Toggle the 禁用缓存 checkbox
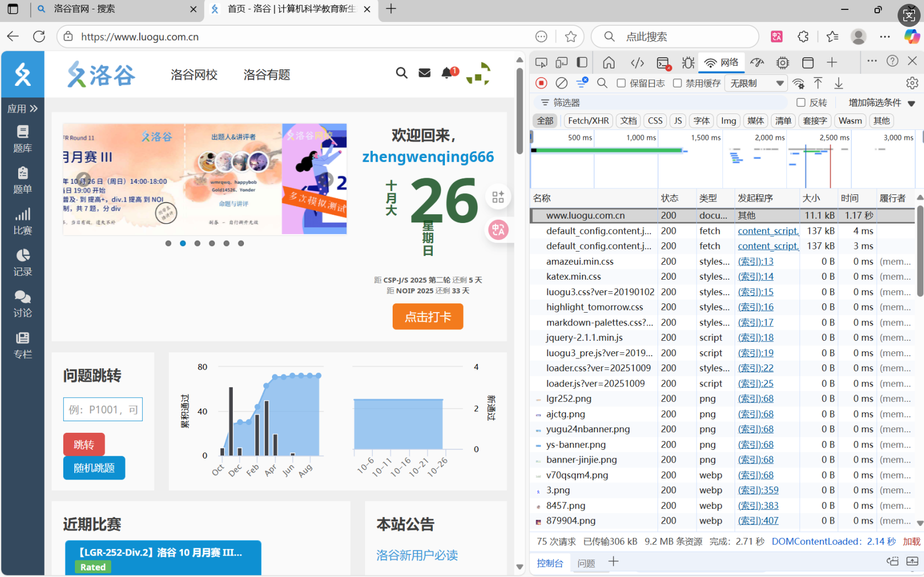 tap(677, 83)
